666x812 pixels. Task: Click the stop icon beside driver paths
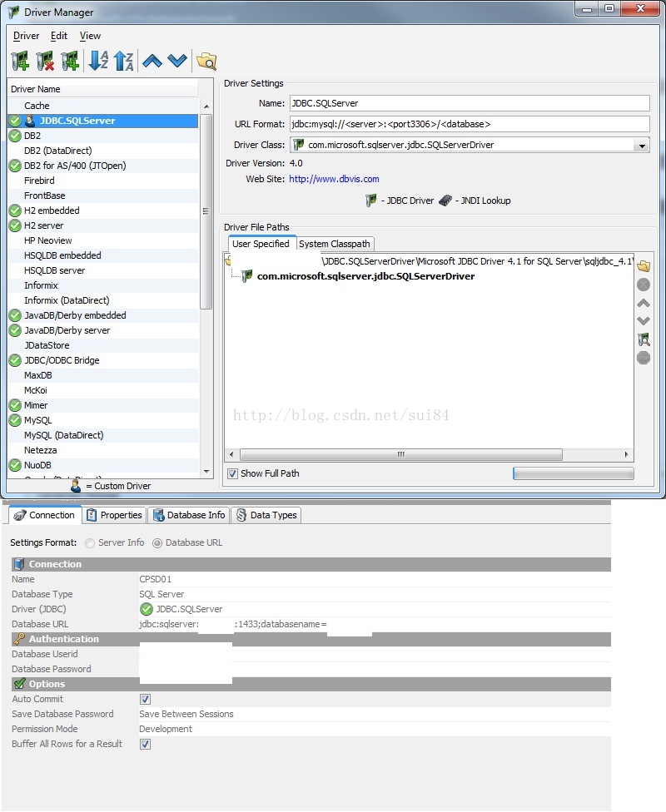tap(644, 358)
